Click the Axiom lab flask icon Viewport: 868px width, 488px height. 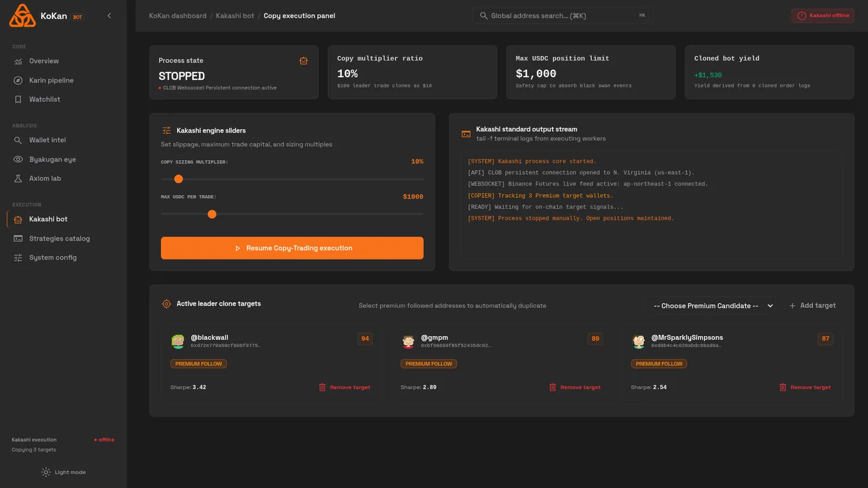pos(18,178)
